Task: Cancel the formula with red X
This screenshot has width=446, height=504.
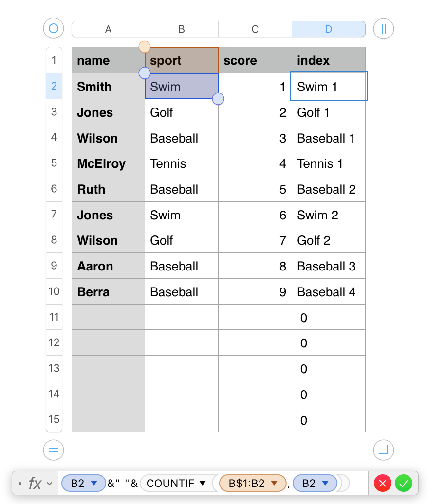Action: click(383, 484)
